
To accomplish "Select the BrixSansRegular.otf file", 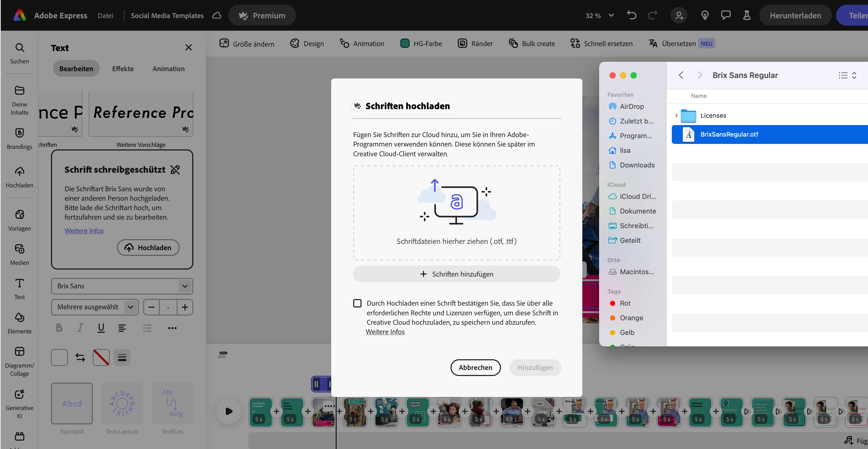I will (x=729, y=134).
